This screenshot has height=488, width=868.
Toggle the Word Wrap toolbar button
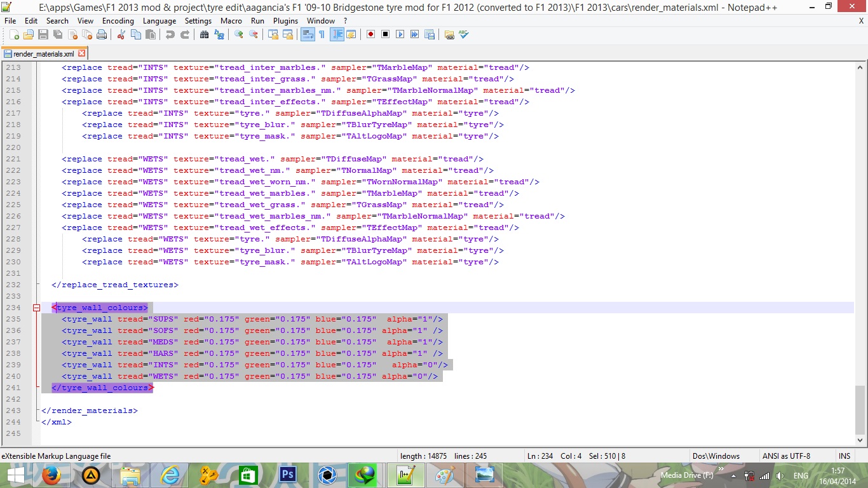pos(307,34)
